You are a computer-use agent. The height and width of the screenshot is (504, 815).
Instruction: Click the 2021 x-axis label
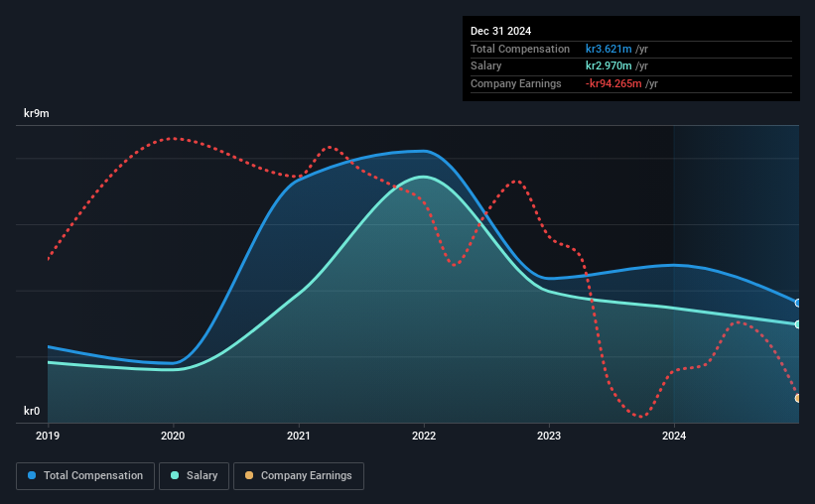(299, 436)
